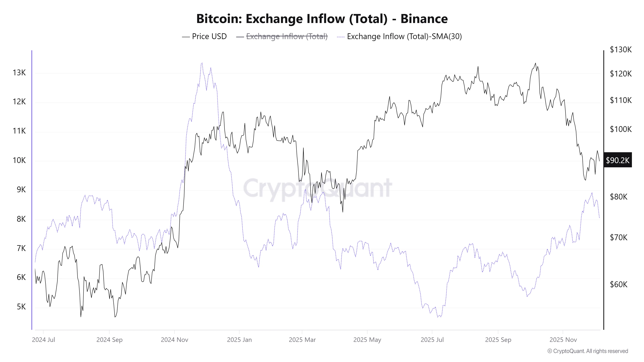Click the 2025 Nov x-axis tick label
The height and width of the screenshot is (362, 644).
point(563,340)
